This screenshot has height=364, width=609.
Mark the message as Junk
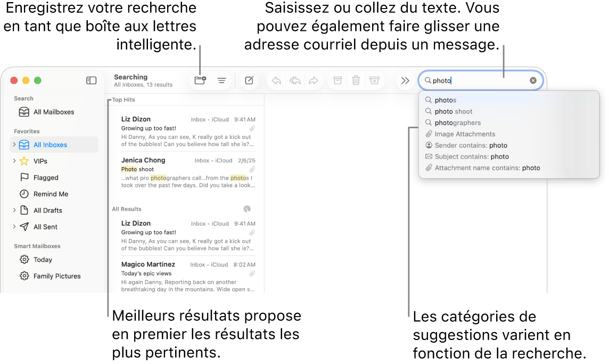coord(374,80)
